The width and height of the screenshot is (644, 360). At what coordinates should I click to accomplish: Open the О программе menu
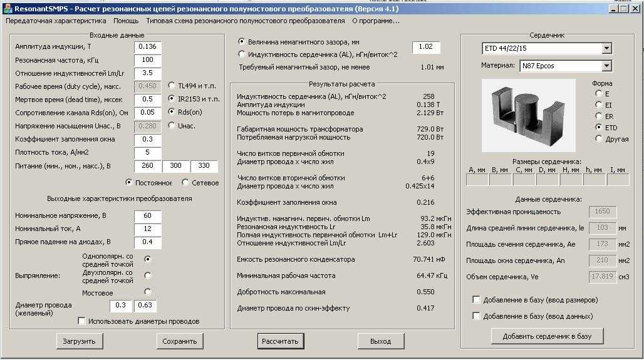point(375,21)
